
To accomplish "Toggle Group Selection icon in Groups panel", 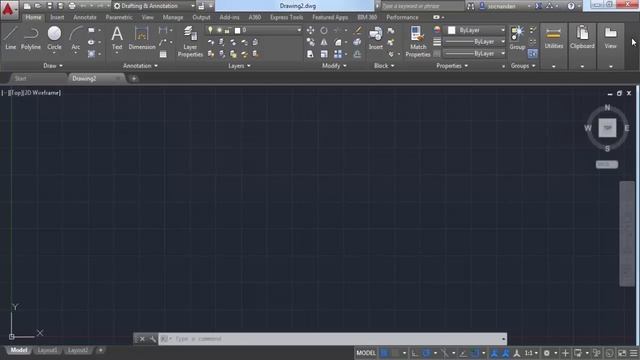I will click(x=533, y=53).
